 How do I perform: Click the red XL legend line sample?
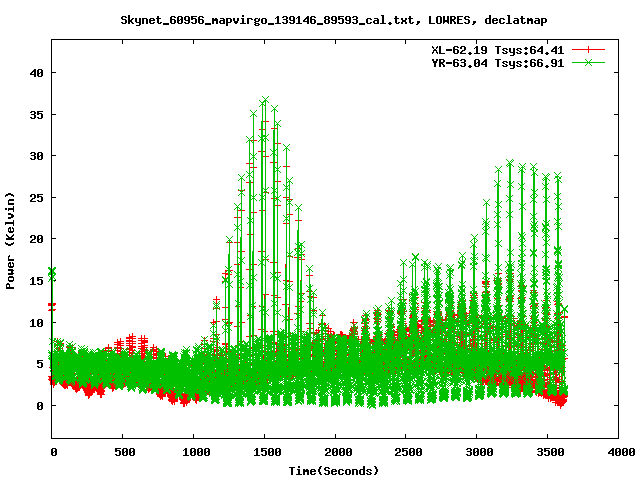(x=588, y=50)
